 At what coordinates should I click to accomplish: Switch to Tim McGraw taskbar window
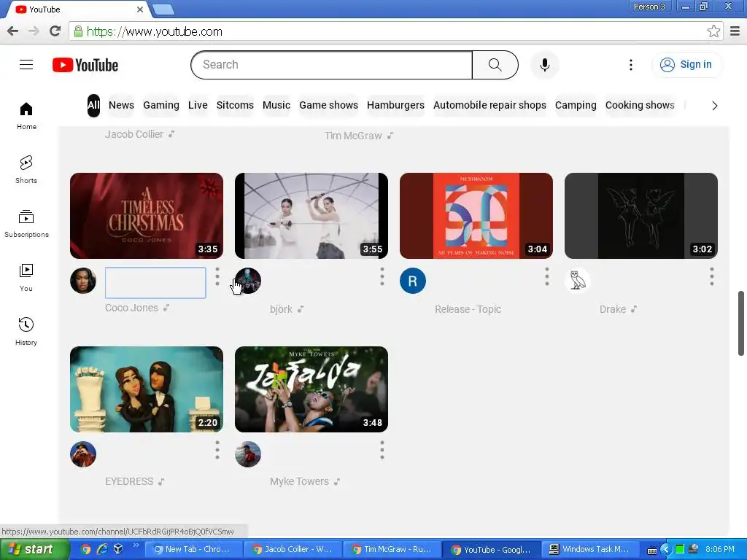[392, 550]
